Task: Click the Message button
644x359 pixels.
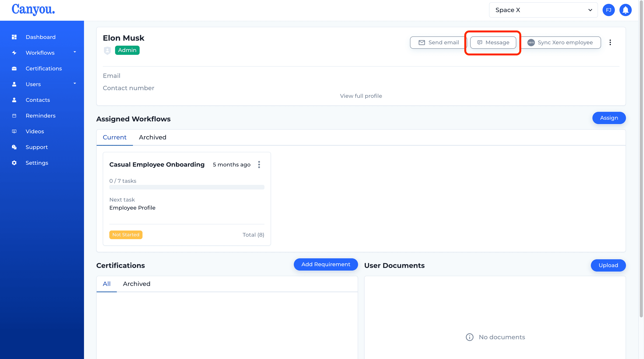Action: pos(493,43)
